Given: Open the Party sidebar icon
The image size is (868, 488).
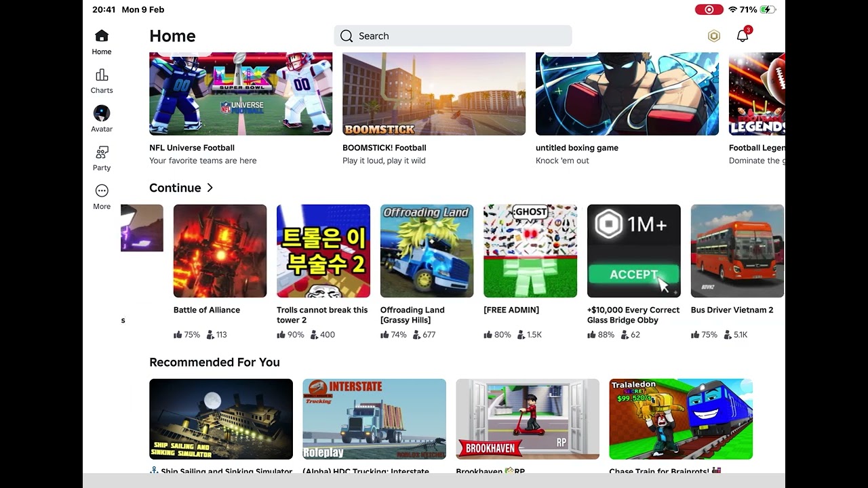Looking at the screenshot, I should [102, 152].
